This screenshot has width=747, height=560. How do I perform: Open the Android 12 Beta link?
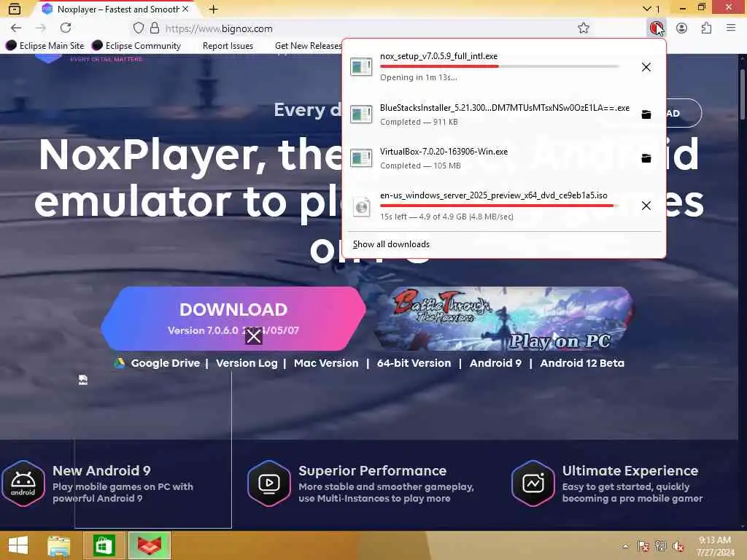pos(582,363)
